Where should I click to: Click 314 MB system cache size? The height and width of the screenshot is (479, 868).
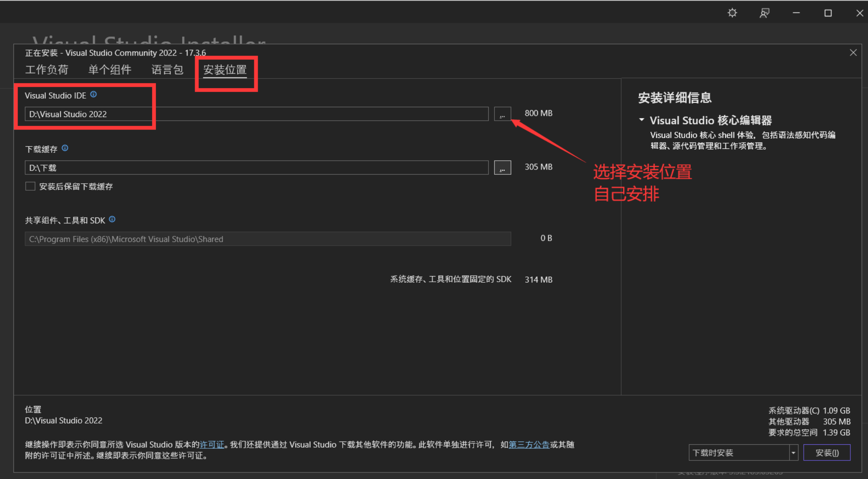coord(538,280)
